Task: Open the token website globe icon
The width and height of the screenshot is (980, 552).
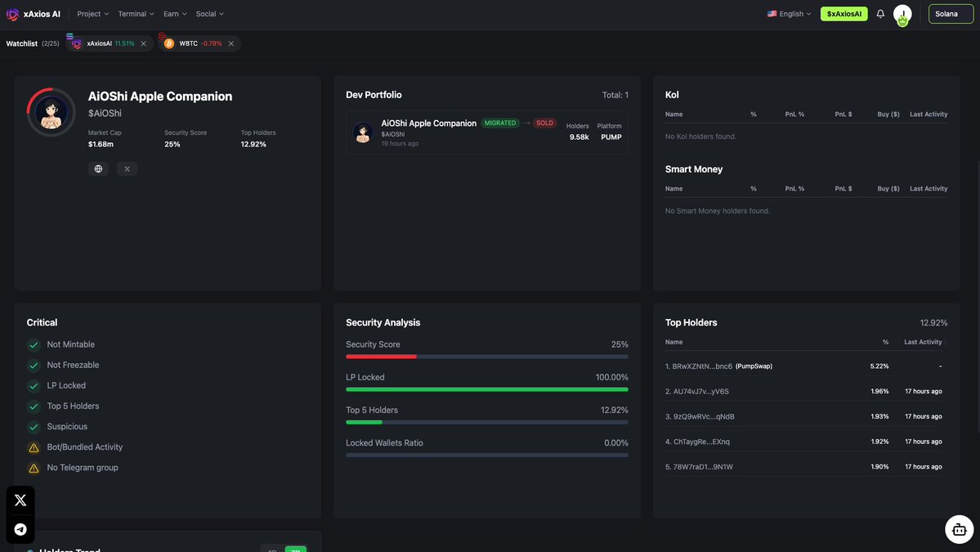Action: [x=98, y=168]
